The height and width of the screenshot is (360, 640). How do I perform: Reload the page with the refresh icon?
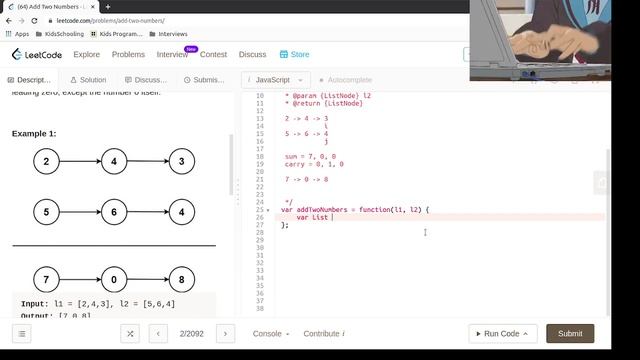[34, 20]
